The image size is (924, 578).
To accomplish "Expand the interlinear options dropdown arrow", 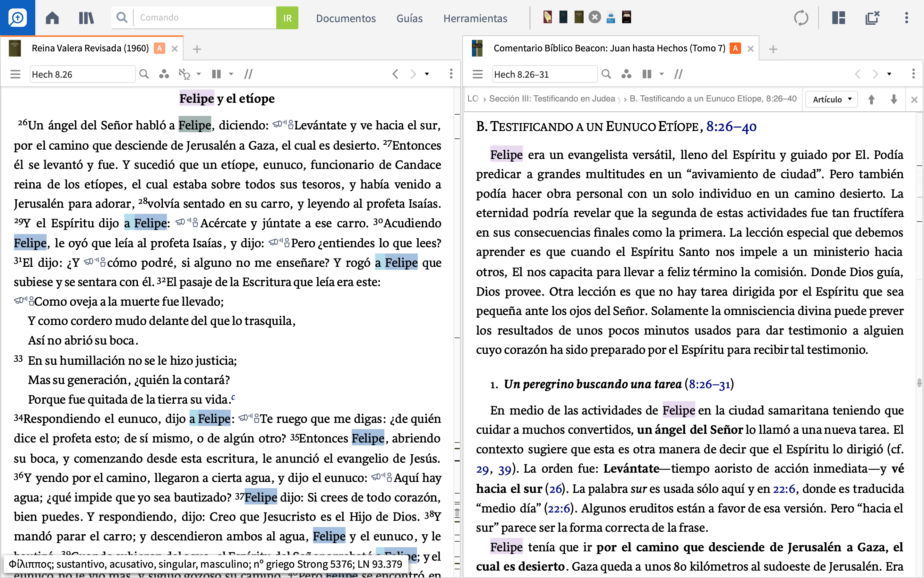I will 199,74.
